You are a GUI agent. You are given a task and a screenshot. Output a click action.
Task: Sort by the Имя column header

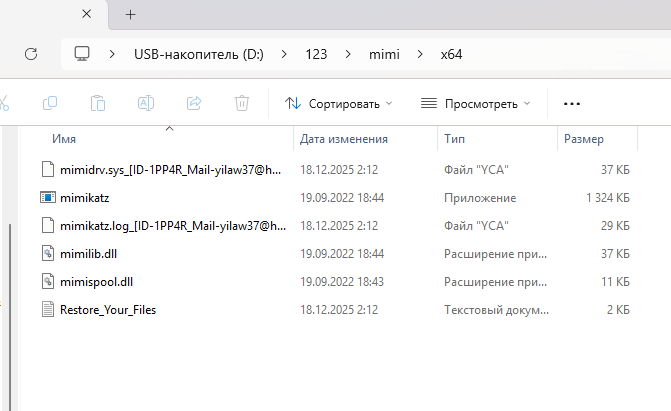coord(65,139)
